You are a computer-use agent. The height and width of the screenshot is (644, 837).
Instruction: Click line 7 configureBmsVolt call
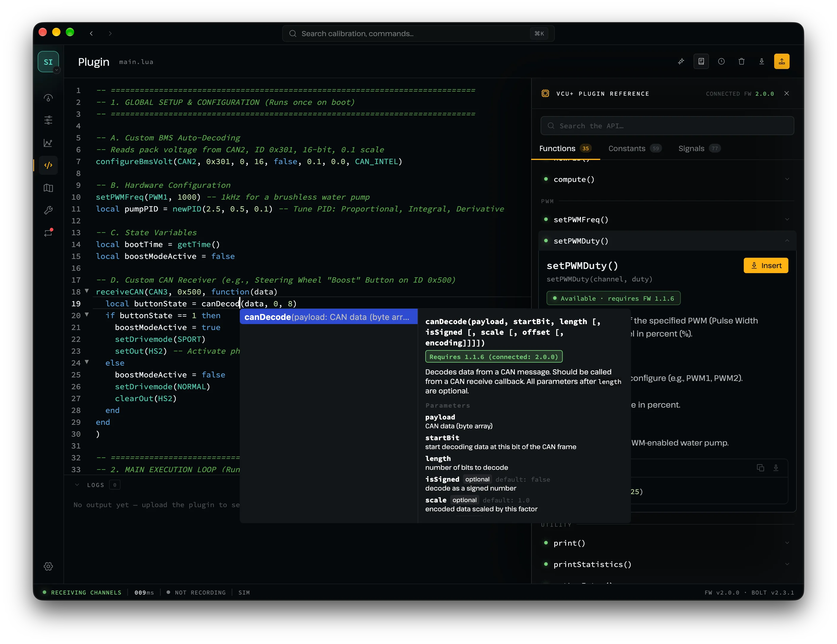[249, 162]
